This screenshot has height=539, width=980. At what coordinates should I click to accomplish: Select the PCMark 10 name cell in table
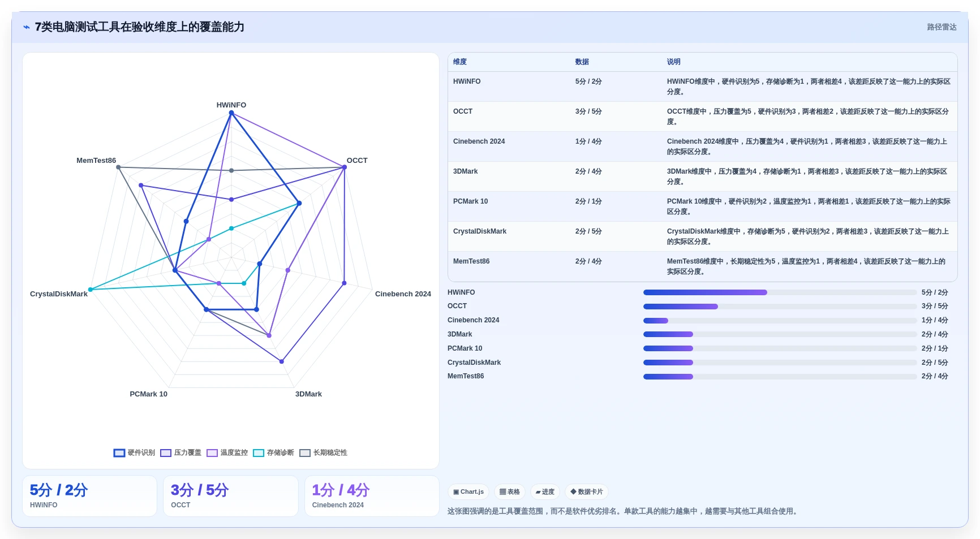coord(470,201)
